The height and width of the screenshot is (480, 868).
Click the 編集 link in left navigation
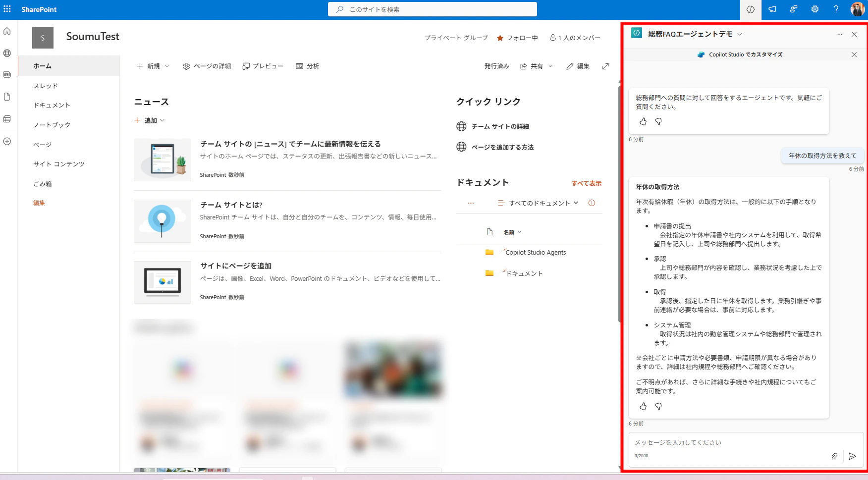pyautogui.click(x=39, y=203)
